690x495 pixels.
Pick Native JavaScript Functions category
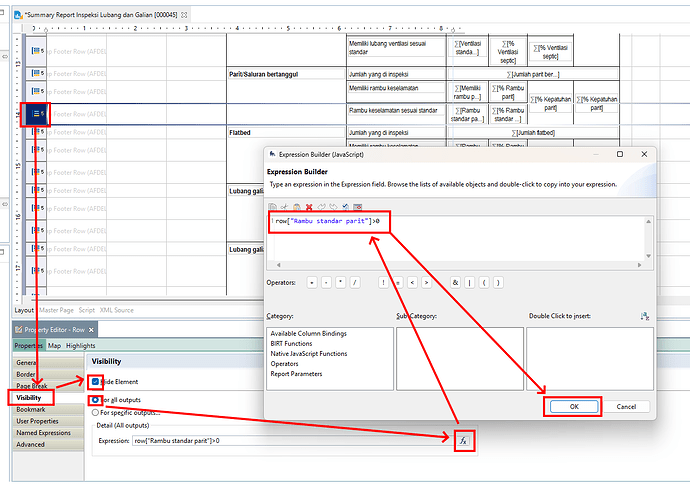point(308,353)
